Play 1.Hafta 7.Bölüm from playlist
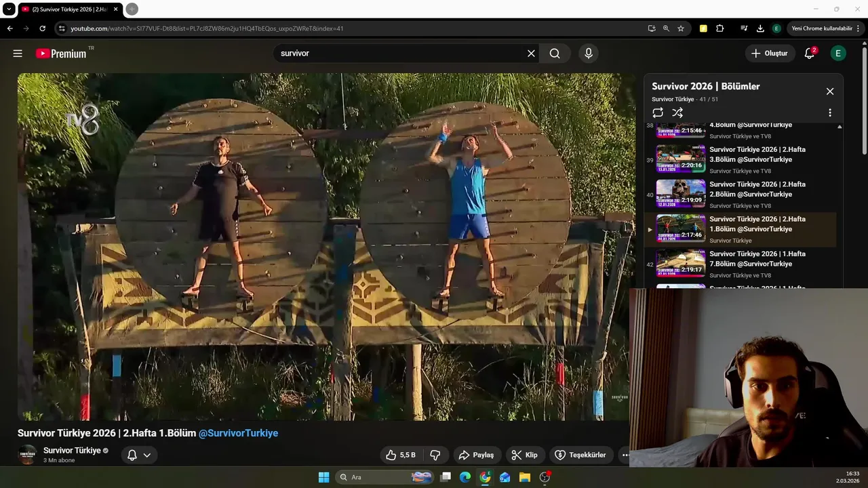This screenshot has width=868, height=488. click(x=740, y=264)
